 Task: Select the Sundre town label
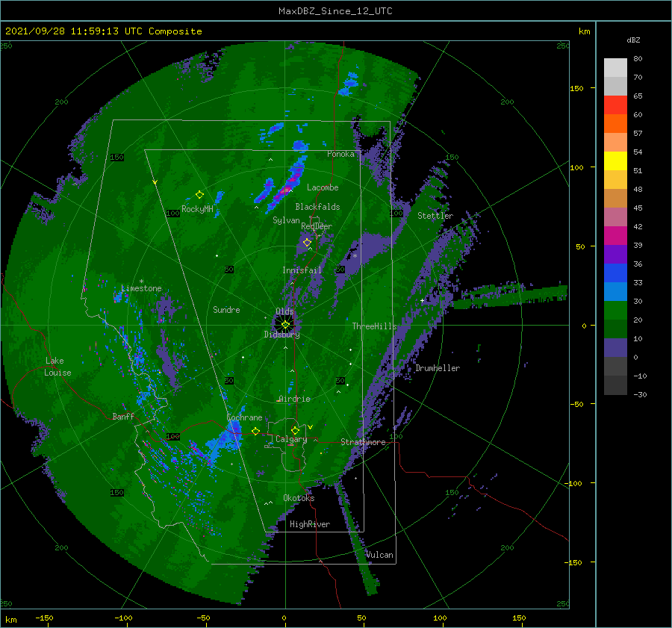coord(226,309)
